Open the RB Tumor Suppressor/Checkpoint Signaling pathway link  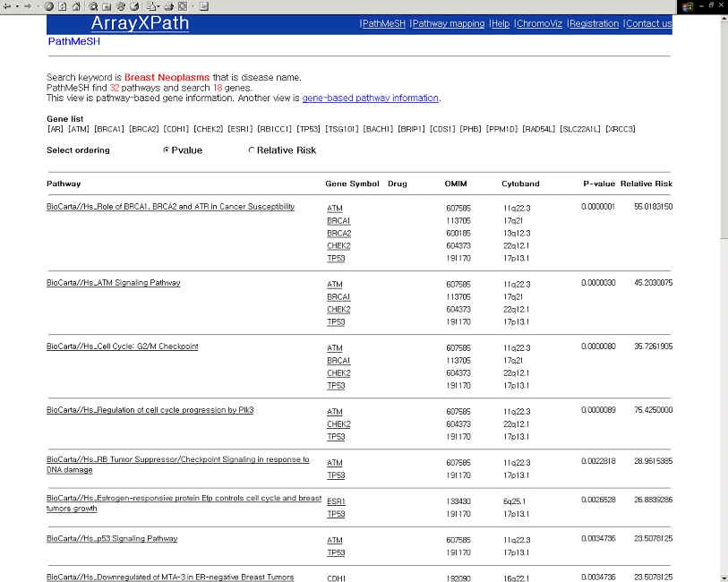[178, 465]
